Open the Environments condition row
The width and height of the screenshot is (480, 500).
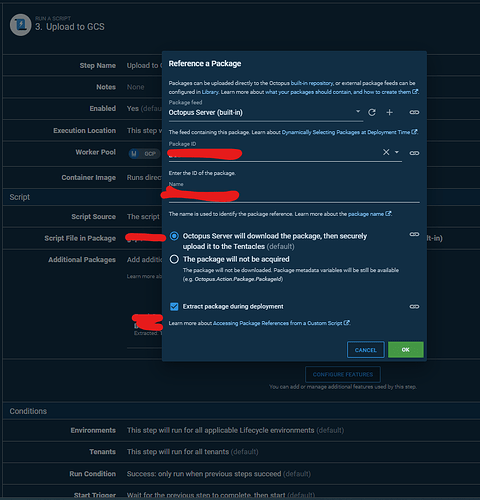click(x=240, y=430)
